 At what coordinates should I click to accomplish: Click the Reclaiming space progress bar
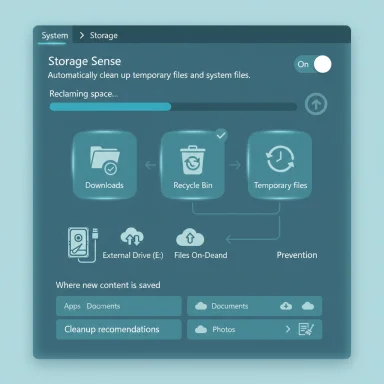coord(173,107)
